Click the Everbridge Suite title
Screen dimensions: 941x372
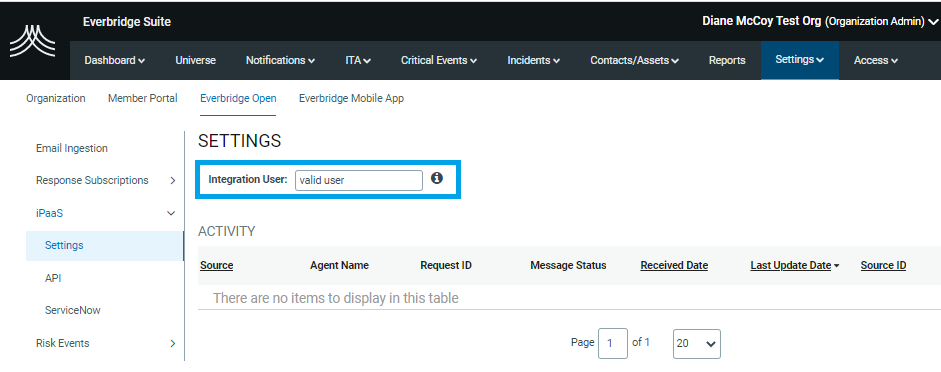(x=127, y=22)
